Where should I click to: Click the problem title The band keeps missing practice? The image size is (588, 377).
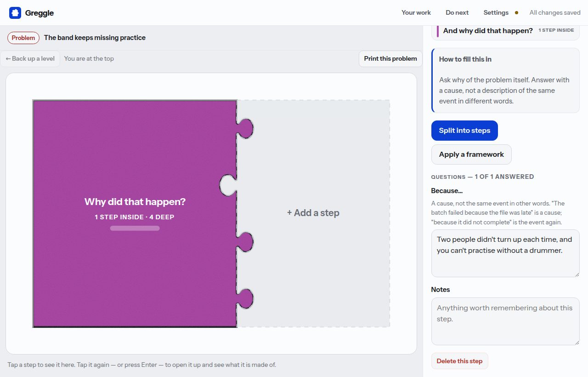95,38
